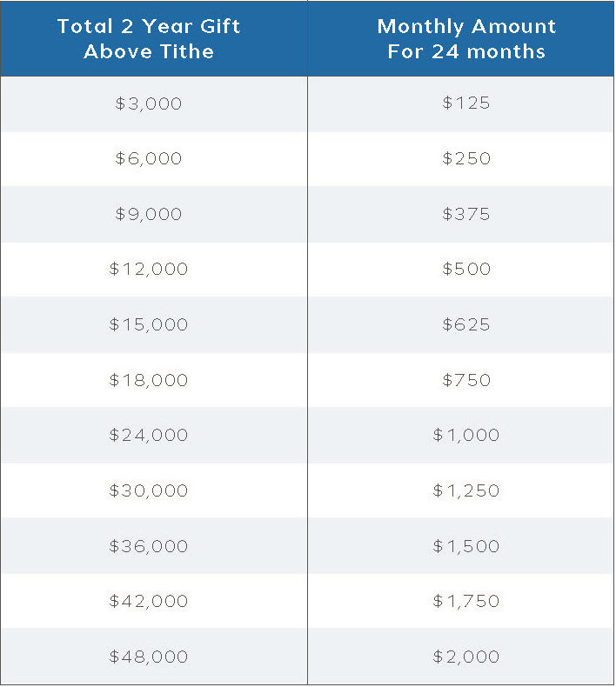Click the $250 monthly amount
616x687 pixels.
pyautogui.click(x=466, y=158)
